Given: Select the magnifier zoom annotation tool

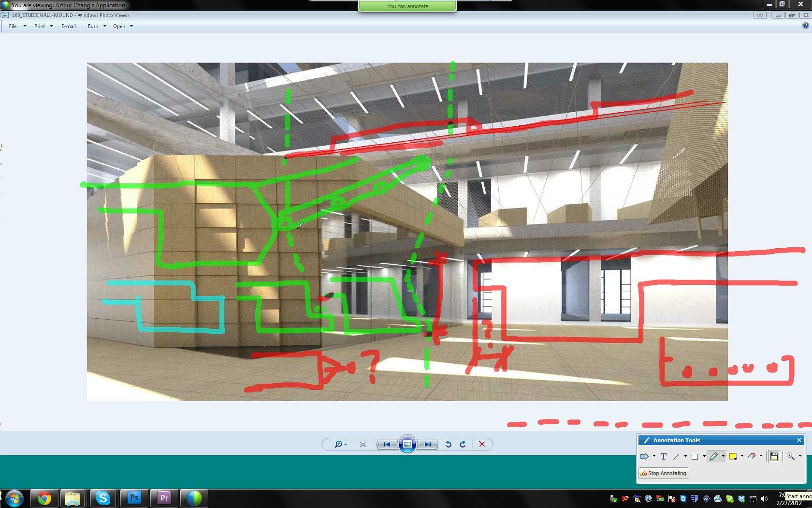Looking at the screenshot, I should [791, 456].
